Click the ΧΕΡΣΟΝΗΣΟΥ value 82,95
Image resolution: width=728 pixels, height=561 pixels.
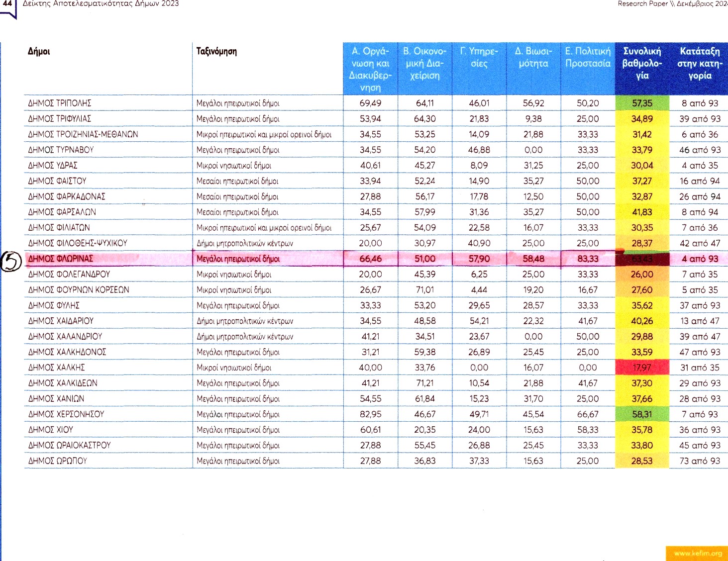(370, 414)
